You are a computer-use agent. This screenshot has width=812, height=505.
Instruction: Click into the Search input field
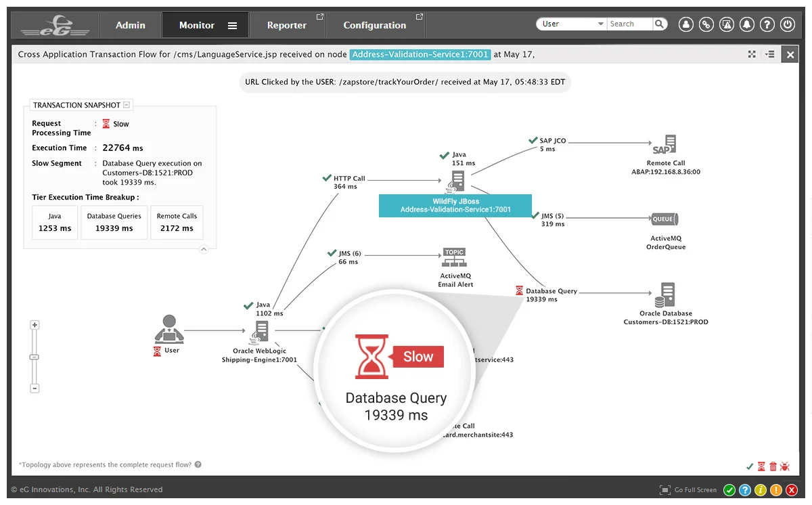630,24
